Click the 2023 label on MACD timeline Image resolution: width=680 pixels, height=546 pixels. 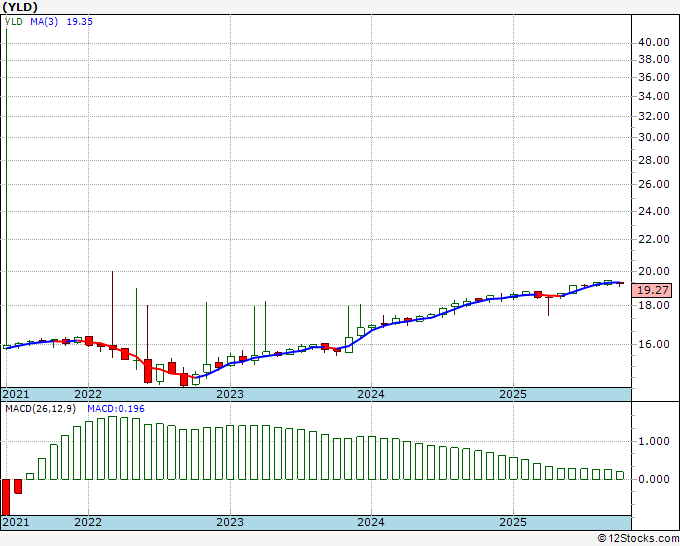[230, 522]
